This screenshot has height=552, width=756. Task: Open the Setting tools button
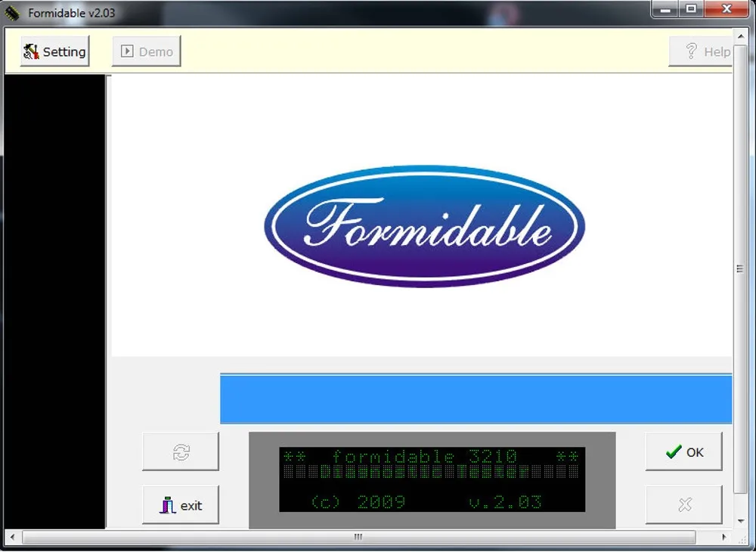point(54,51)
